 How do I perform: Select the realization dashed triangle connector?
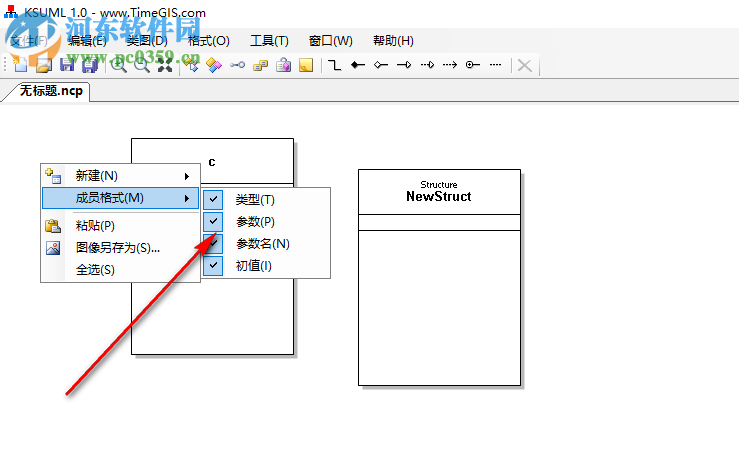click(x=427, y=65)
